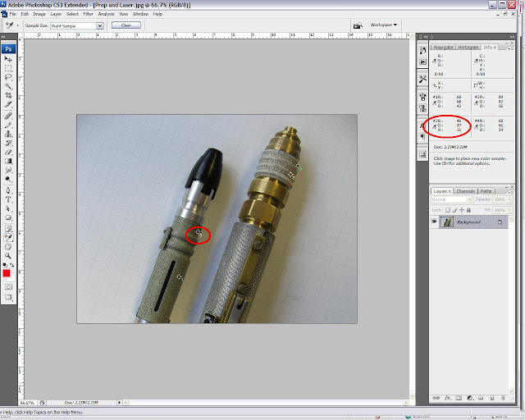Viewport: 525px width, 420px height.
Task: Click the red foreground color swatch
Action: pos(7,273)
